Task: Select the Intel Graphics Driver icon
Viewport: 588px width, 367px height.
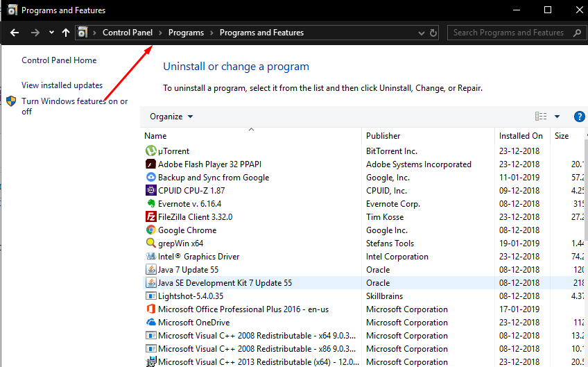Action: click(150, 256)
